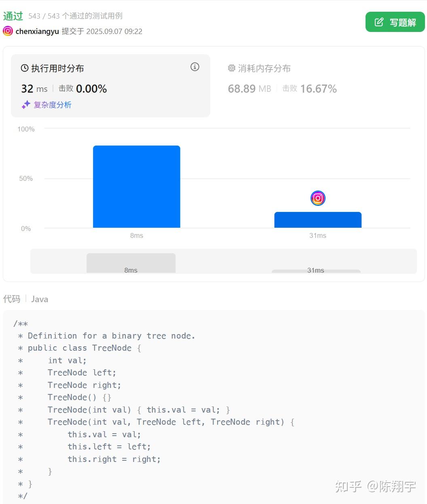Select the 执行用时分布 card
The height and width of the screenshot is (504, 427).
click(110, 86)
